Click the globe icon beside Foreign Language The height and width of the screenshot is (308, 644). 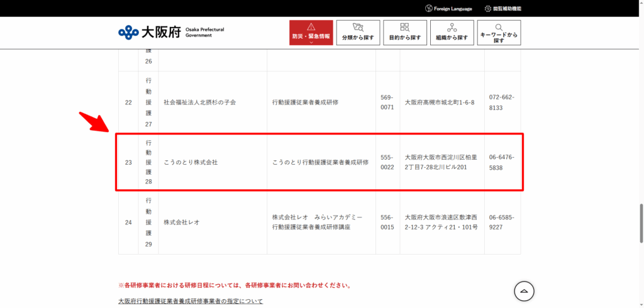pos(429,9)
